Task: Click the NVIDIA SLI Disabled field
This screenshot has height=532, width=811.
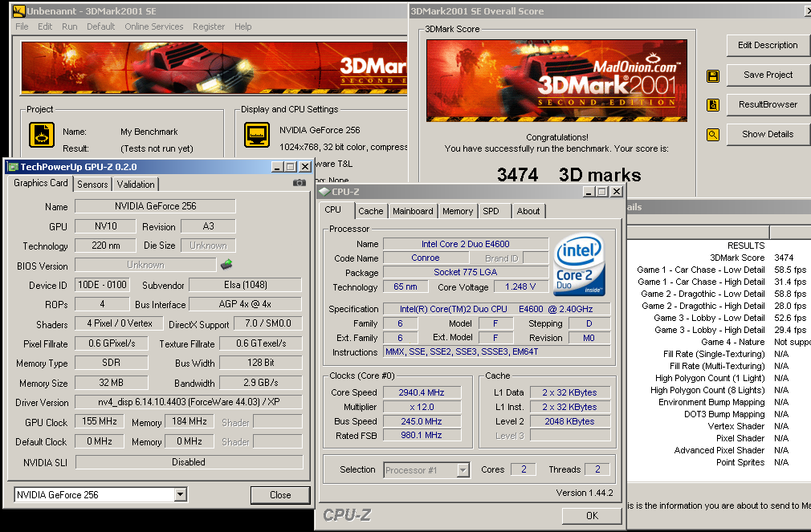Action: (x=189, y=461)
